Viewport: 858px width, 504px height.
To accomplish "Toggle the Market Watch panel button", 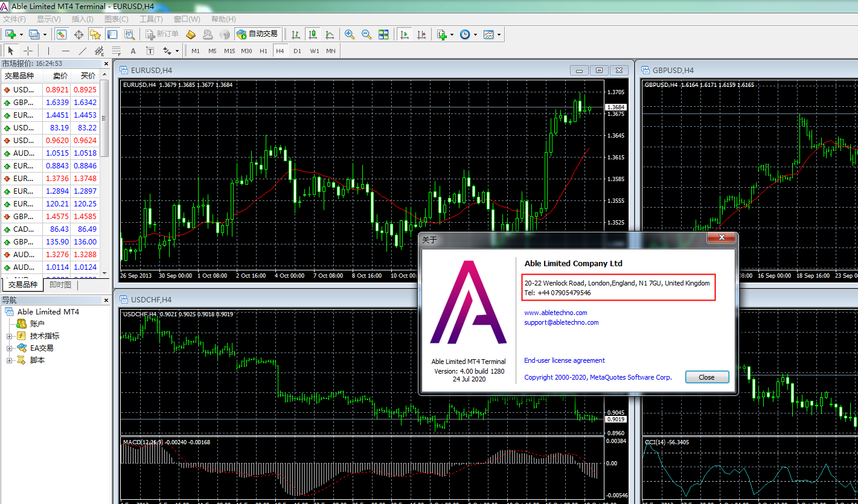I will coord(62,34).
